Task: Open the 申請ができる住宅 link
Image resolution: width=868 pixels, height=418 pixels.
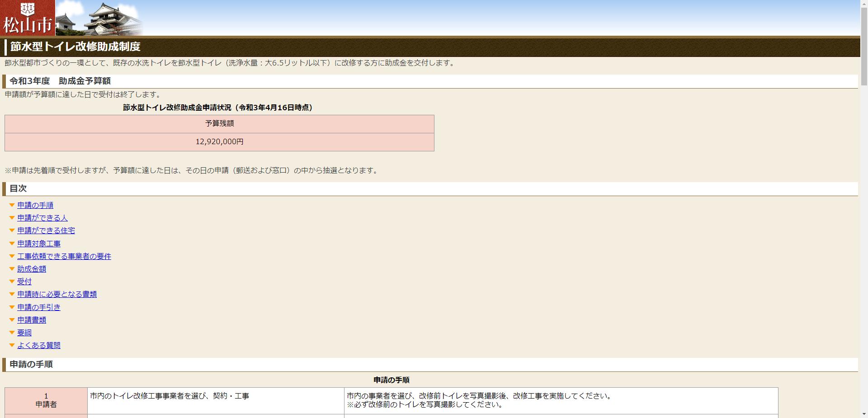Action: [x=46, y=230]
